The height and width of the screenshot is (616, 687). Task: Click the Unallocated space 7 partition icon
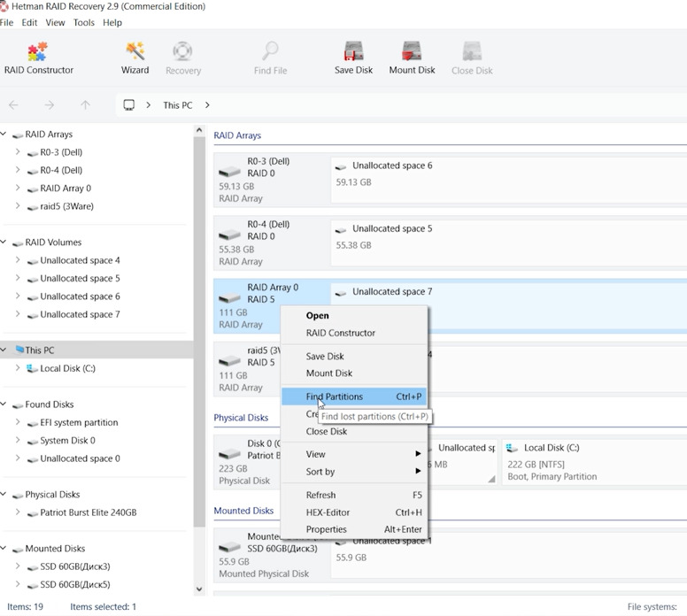341,293
